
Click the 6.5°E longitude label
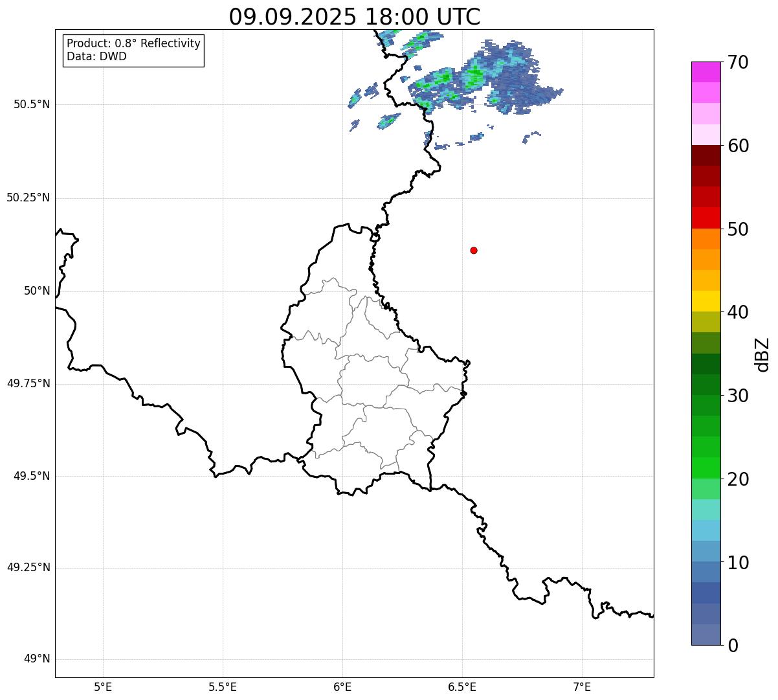462,687
